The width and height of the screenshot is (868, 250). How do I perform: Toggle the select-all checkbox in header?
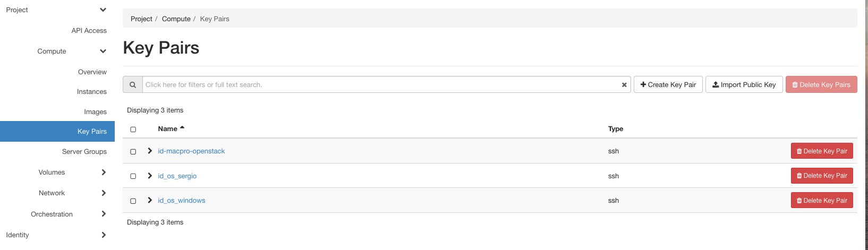pos(133,130)
